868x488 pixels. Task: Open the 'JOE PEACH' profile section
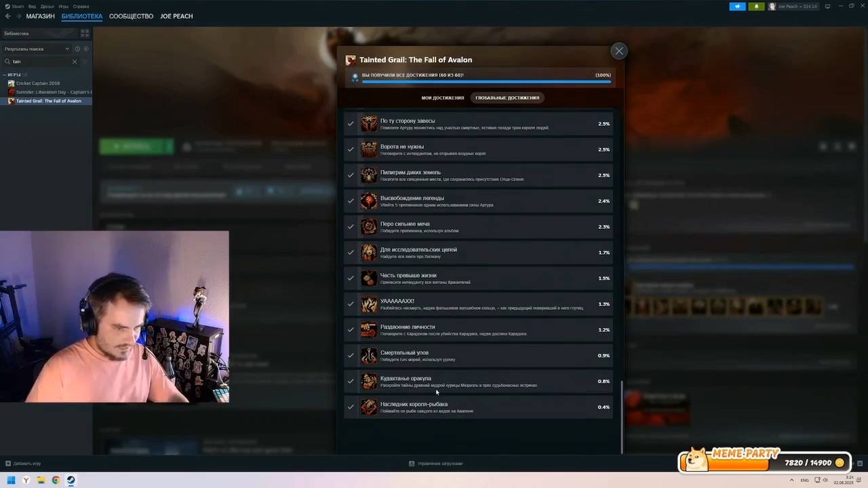[x=176, y=16]
